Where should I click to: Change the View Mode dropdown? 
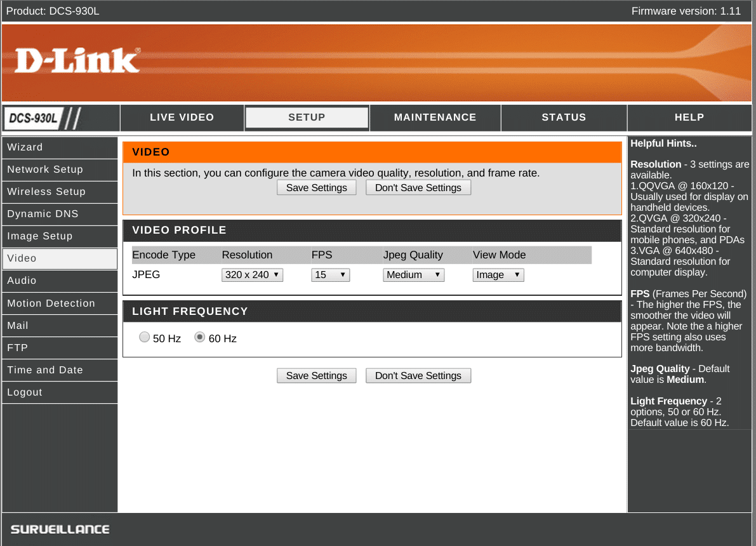(x=498, y=275)
